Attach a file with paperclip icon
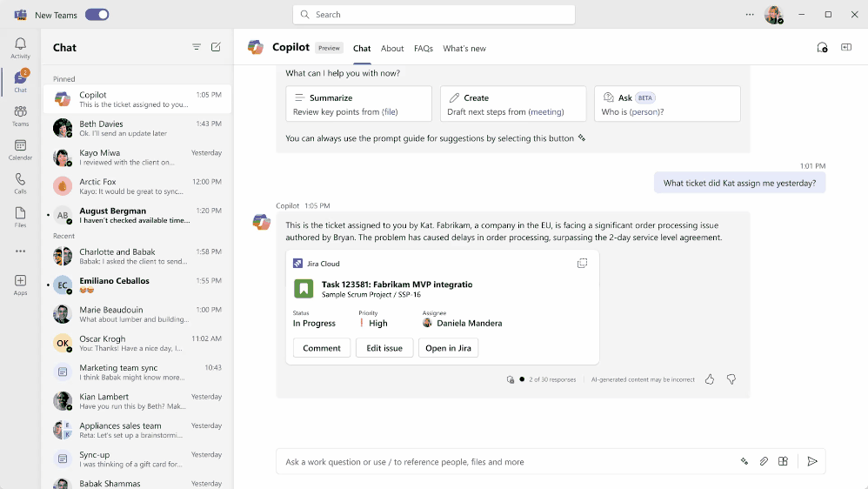Image resolution: width=868 pixels, height=489 pixels. (764, 461)
